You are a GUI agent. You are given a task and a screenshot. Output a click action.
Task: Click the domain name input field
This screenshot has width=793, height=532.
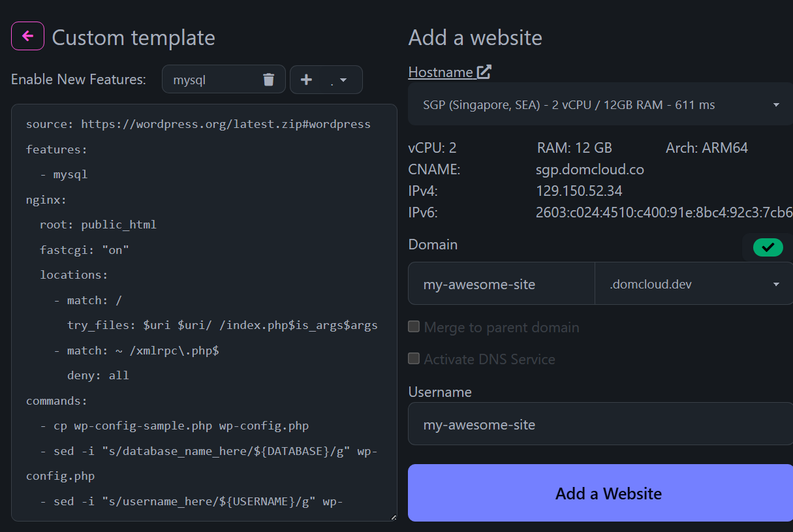pyautogui.click(x=501, y=284)
